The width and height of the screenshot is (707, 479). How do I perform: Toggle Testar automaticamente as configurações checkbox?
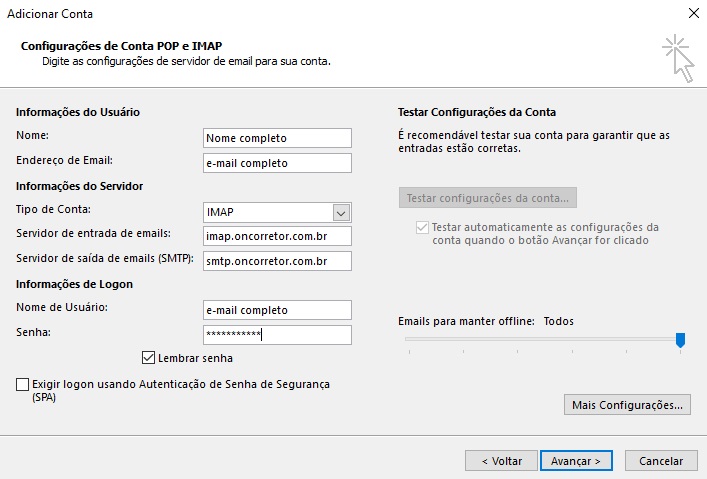tap(422, 227)
